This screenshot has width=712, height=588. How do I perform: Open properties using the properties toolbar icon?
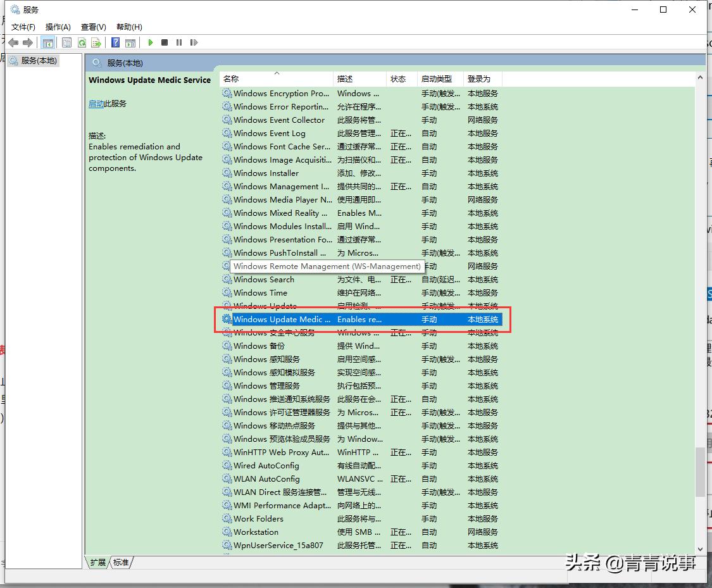click(66, 42)
